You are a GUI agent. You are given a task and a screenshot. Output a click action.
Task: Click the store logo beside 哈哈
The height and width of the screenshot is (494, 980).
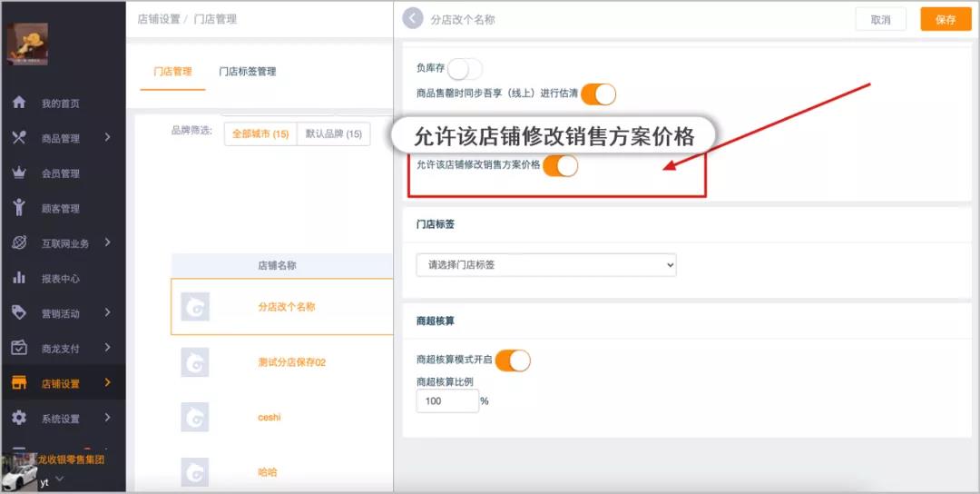[195, 472]
